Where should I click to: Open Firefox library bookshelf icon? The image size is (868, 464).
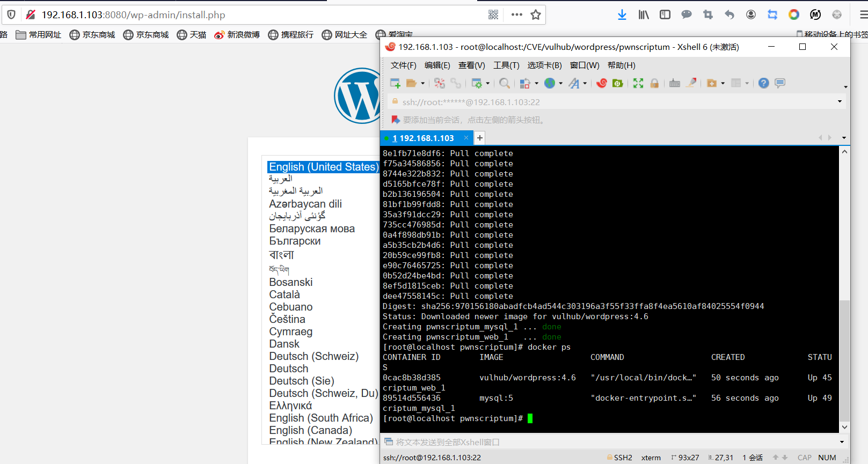click(x=644, y=15)
